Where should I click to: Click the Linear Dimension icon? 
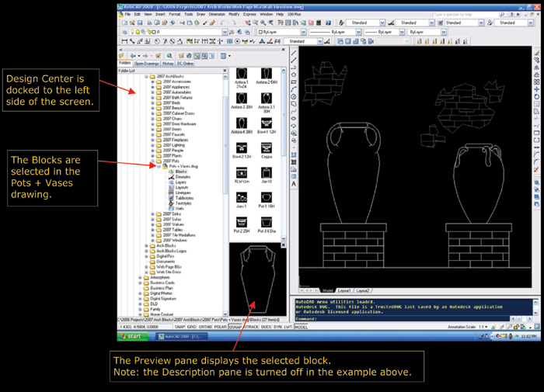(124, 41)
